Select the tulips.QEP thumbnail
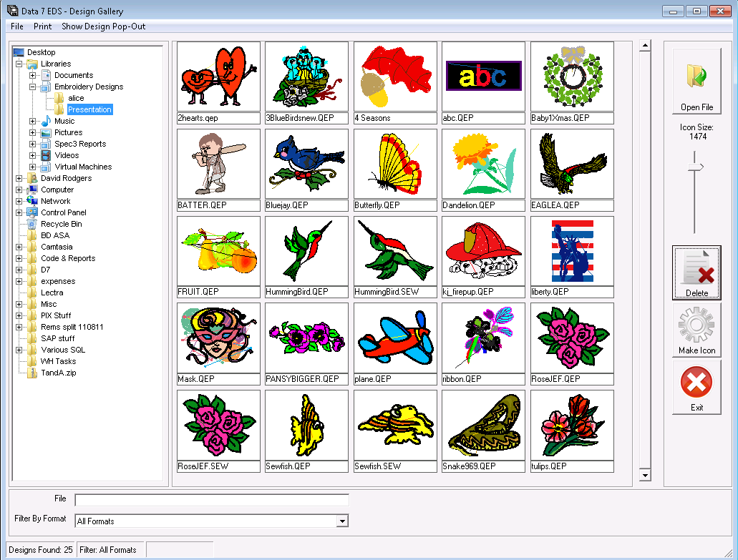Screen dimensions: 738x560 click(572, 425)
